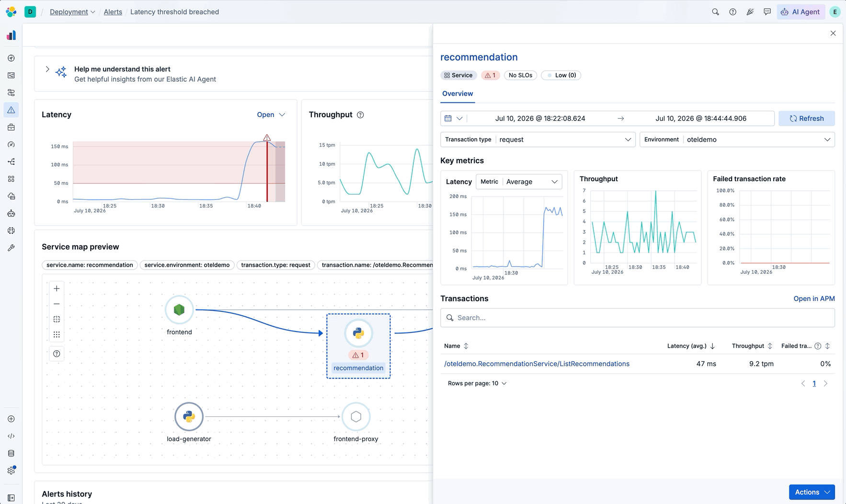Open the ListRecommendations transaction link
Screen dimensions: 846x504
pyautogui.click(x=537, y=364)
